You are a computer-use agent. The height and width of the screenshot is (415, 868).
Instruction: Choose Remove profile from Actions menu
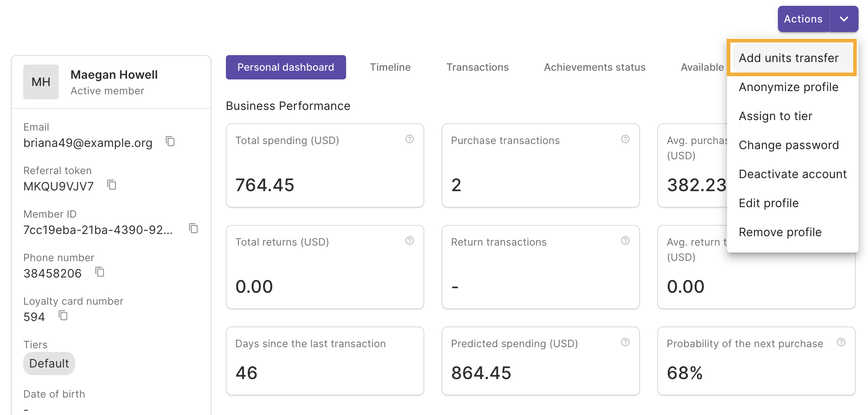(x=792, y=232)
